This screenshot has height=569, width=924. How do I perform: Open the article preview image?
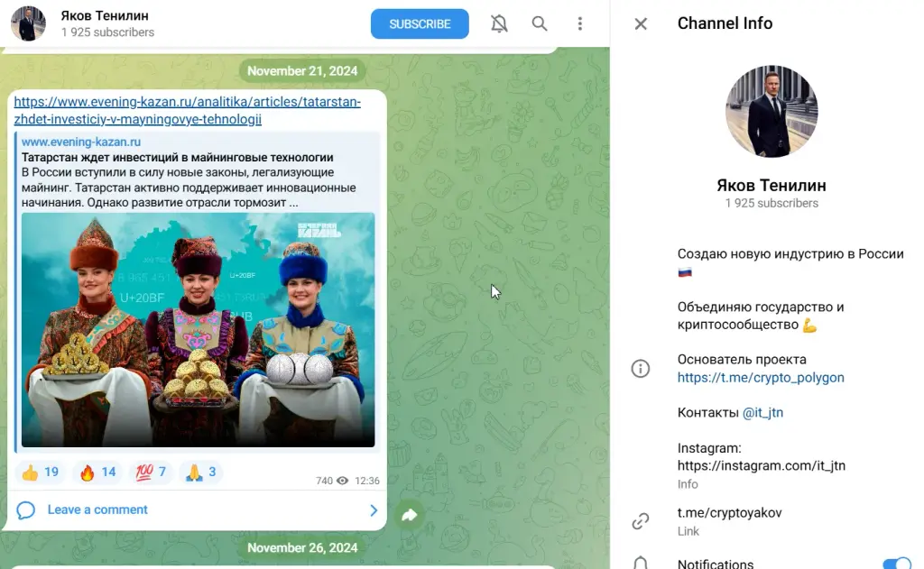pos(198,330)
